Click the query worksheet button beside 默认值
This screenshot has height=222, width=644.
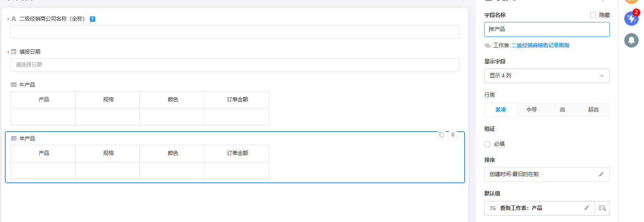(602, 208)
